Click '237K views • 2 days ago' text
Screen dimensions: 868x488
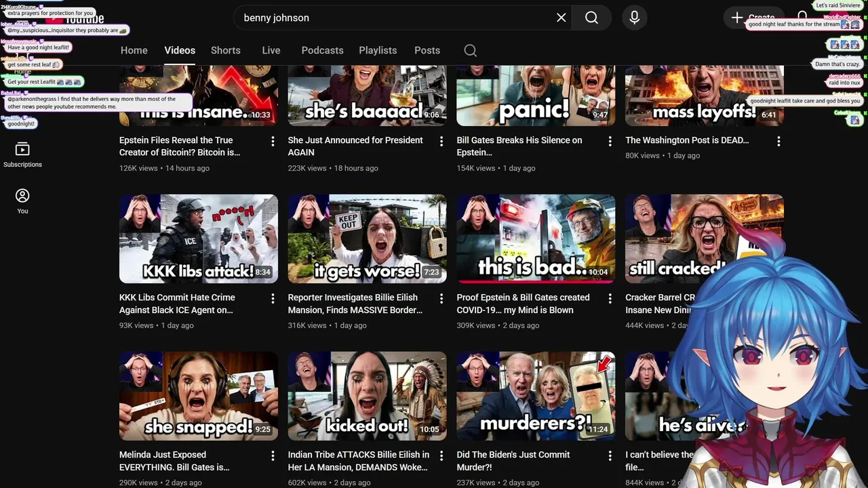[x=498, y=483]
